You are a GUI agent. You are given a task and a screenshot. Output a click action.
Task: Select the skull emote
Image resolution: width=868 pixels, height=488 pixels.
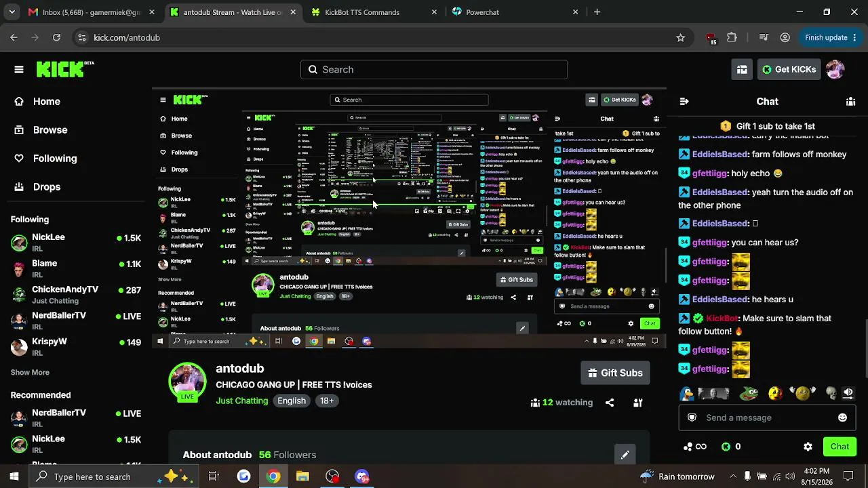[x=831, y=393]
